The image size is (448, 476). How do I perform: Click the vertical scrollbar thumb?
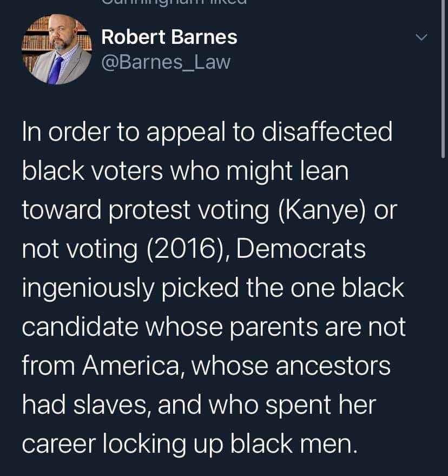click(x=444, y=79)
